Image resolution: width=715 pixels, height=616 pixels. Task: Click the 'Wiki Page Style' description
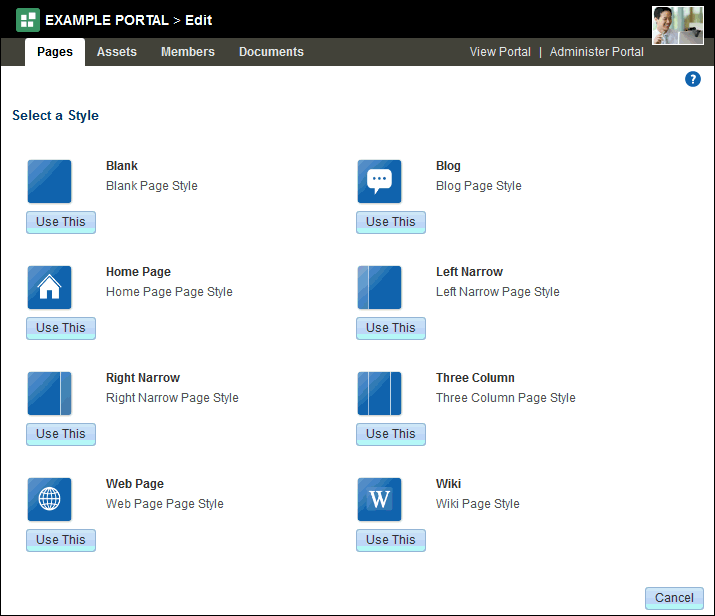coord(477,504)
